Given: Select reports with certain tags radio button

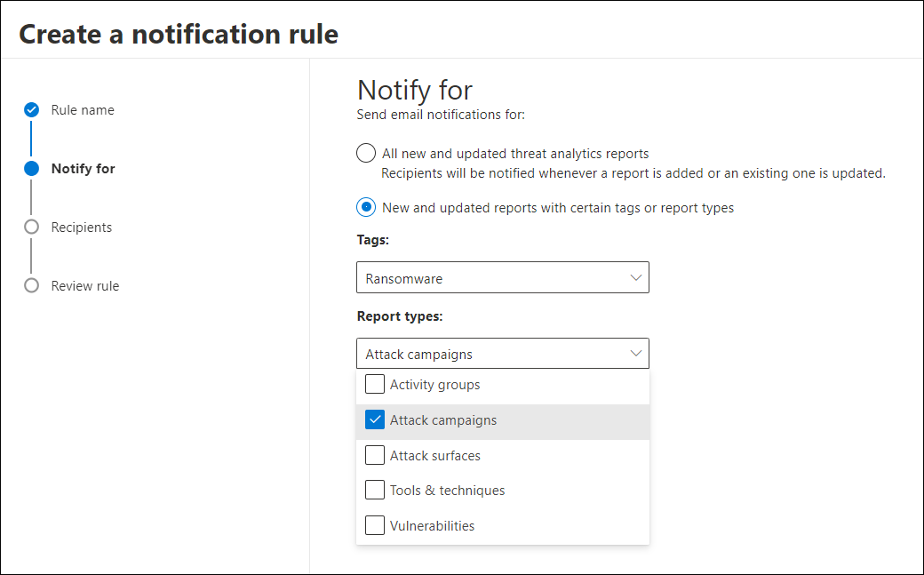Looking at the screenshot, I should [x=366, y=207].
